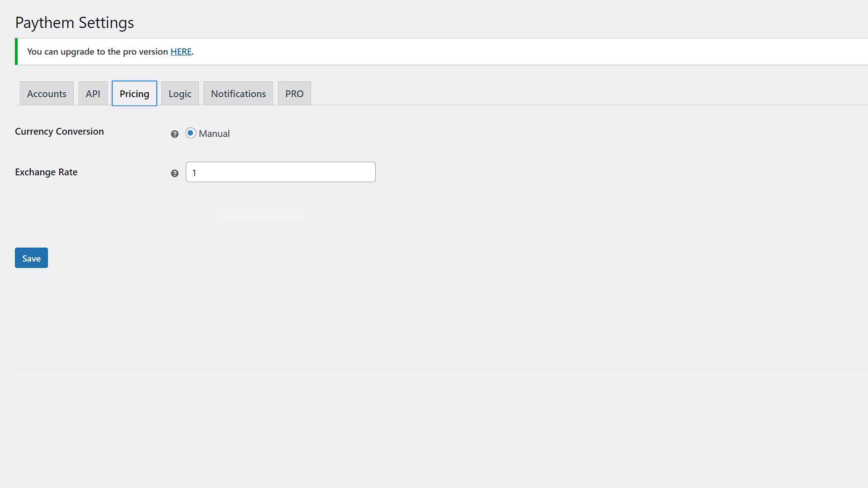The width and height of the screenshot is (868, 488).
Task: Open the Logic settings tab
Action: [x=180, y=94]
